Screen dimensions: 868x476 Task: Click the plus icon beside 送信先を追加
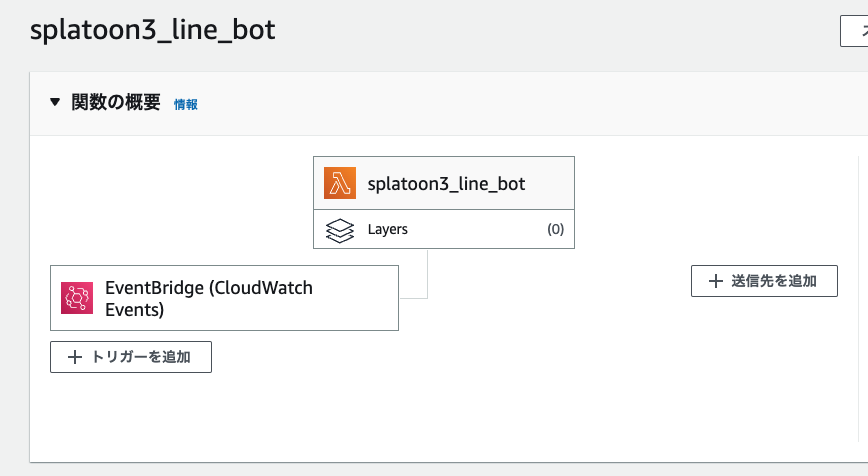[715, 281]
